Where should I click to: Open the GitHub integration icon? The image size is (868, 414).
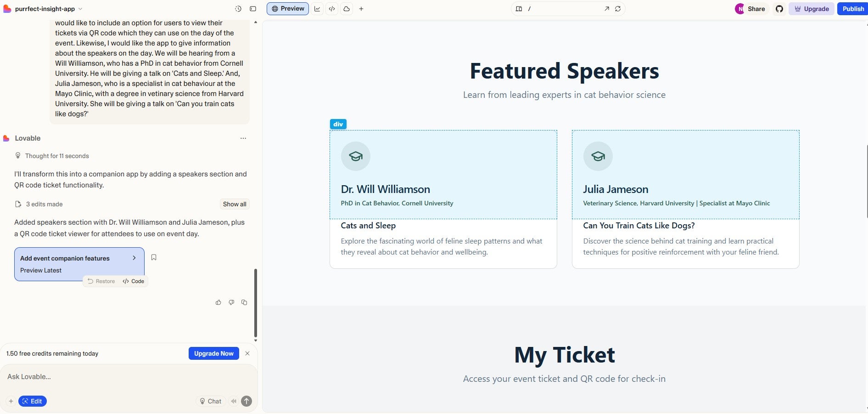(x=779, y=9)
